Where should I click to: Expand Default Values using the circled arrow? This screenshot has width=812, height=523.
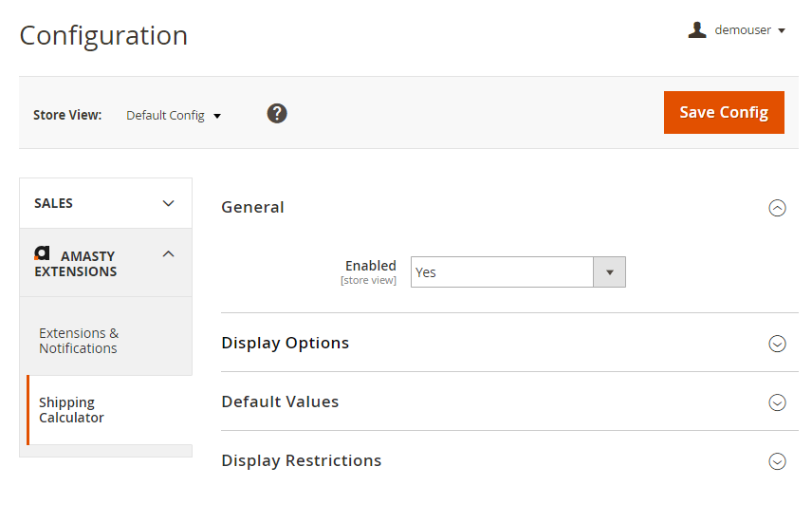click(x=777, y=402)
